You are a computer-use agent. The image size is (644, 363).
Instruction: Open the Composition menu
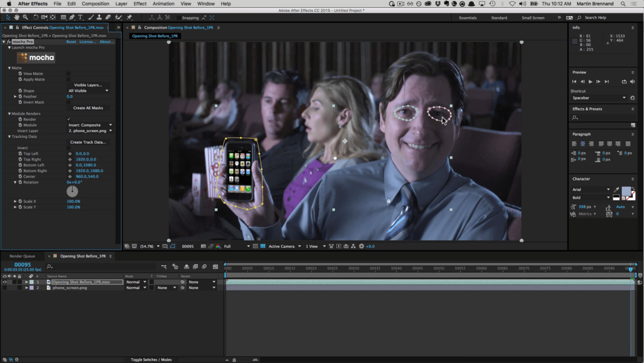point(96,4)
